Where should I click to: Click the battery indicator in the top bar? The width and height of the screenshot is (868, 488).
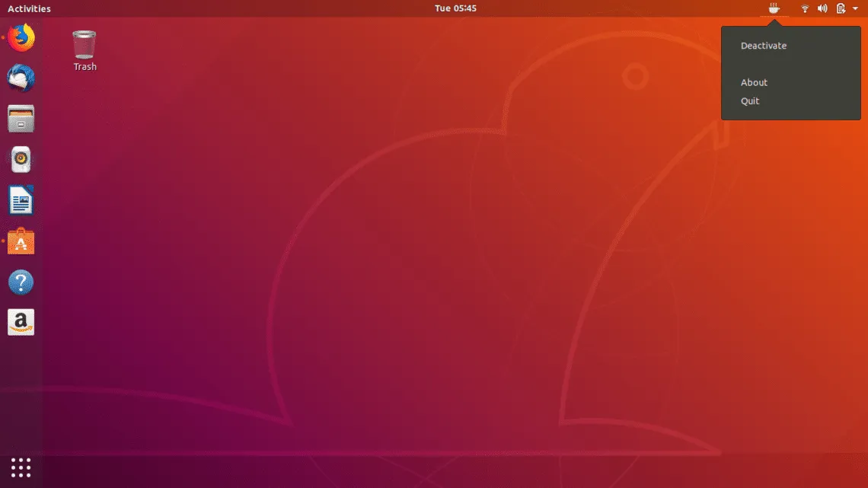[841, 8]
